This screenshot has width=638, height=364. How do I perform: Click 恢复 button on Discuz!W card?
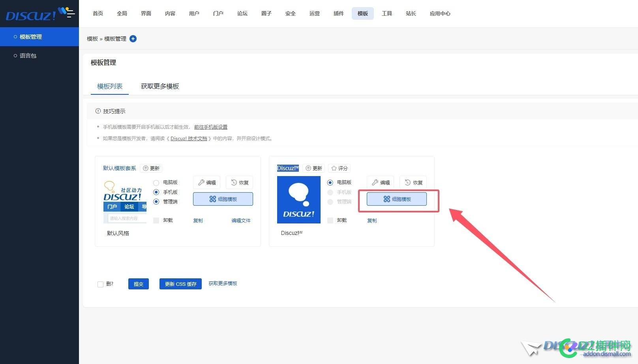coord(413,182)
